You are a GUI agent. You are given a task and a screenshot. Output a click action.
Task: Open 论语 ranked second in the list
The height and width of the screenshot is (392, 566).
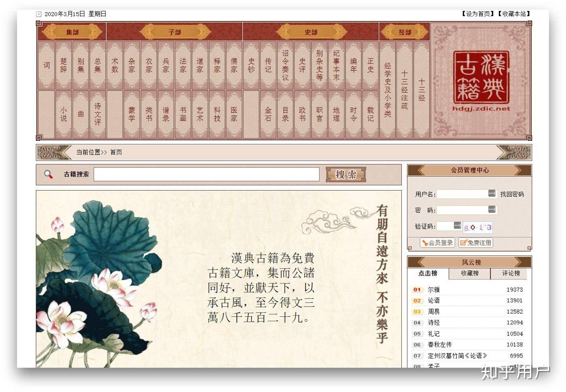coord(433,301)
